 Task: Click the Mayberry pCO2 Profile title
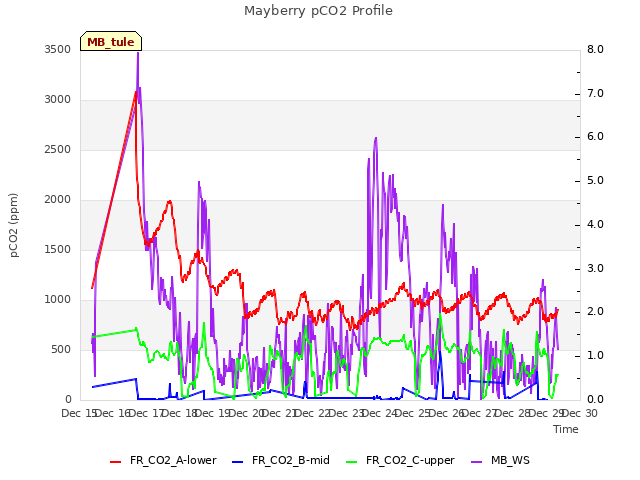(x=318, y=11)
